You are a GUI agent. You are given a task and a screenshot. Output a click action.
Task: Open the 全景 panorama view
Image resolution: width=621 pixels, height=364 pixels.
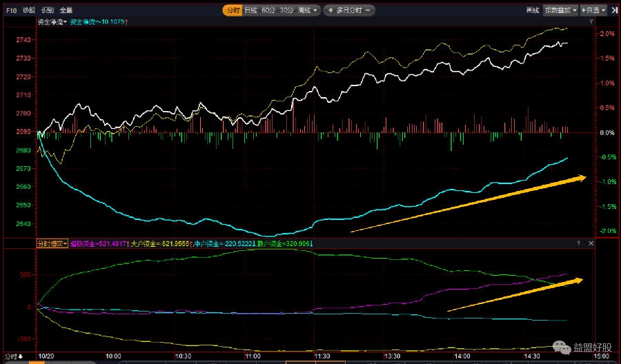[66, 10]
